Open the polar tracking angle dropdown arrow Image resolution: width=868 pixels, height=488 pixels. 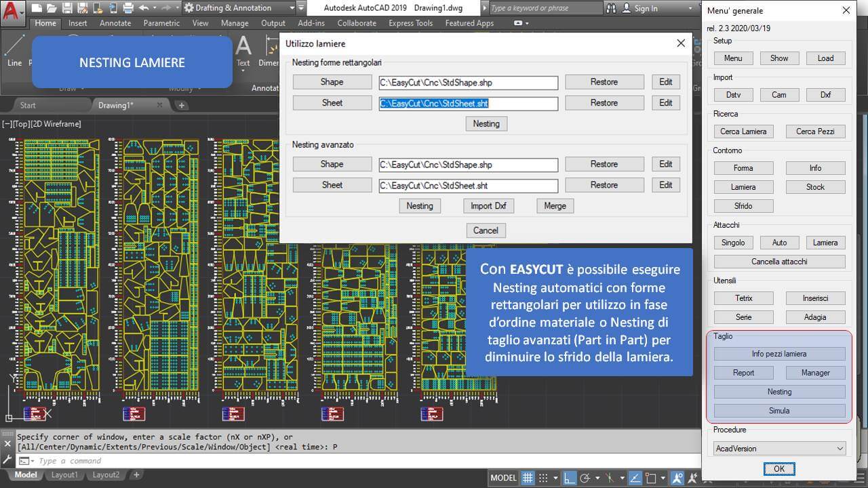(597, 478)
